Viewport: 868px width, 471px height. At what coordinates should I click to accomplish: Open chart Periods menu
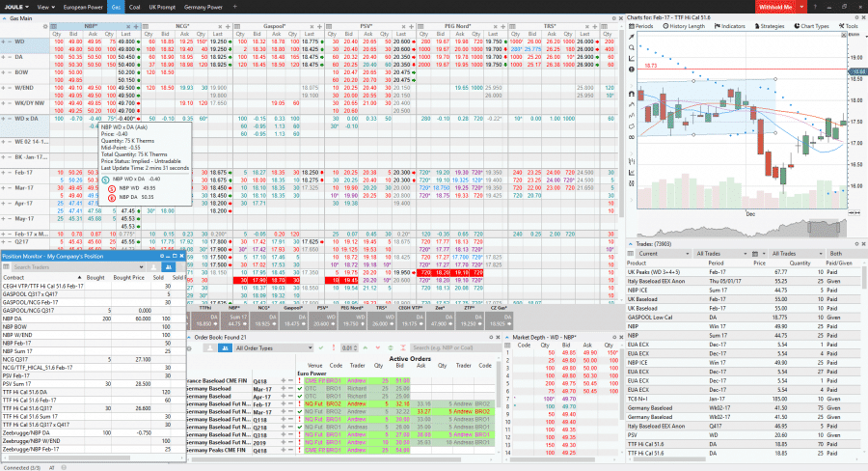pos(641,26)
